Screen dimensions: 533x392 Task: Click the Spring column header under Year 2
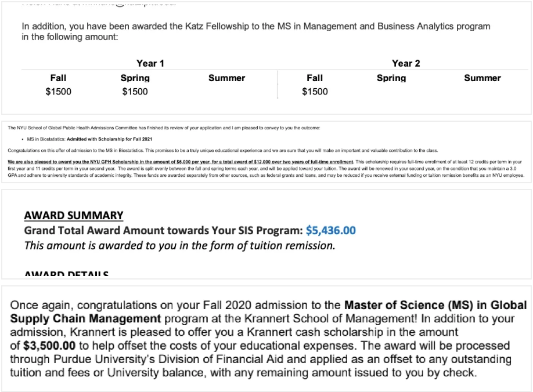point(391,78)
